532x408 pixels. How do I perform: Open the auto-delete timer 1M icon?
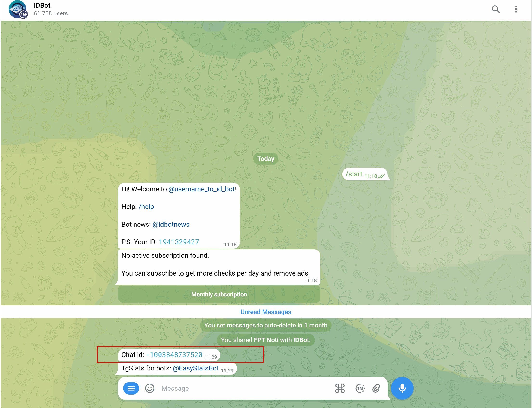[x=360, y=388]
